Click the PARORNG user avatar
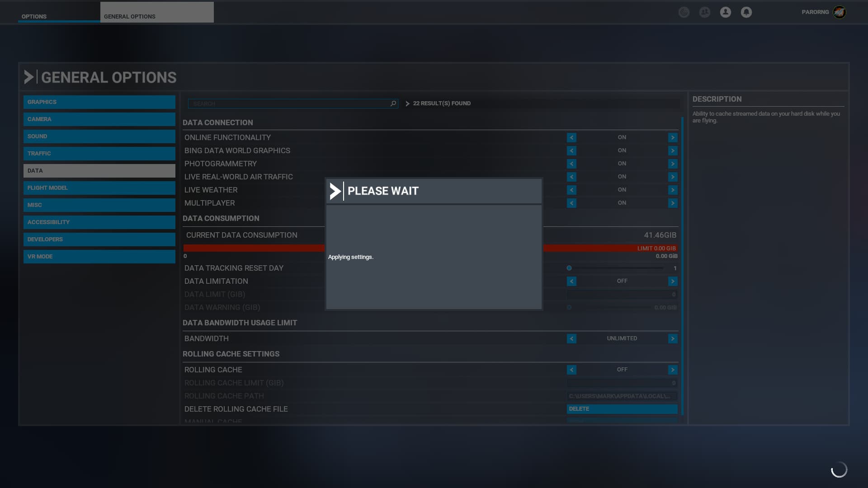This screenshot has width=868, height=488. click(x=839, y=12)
